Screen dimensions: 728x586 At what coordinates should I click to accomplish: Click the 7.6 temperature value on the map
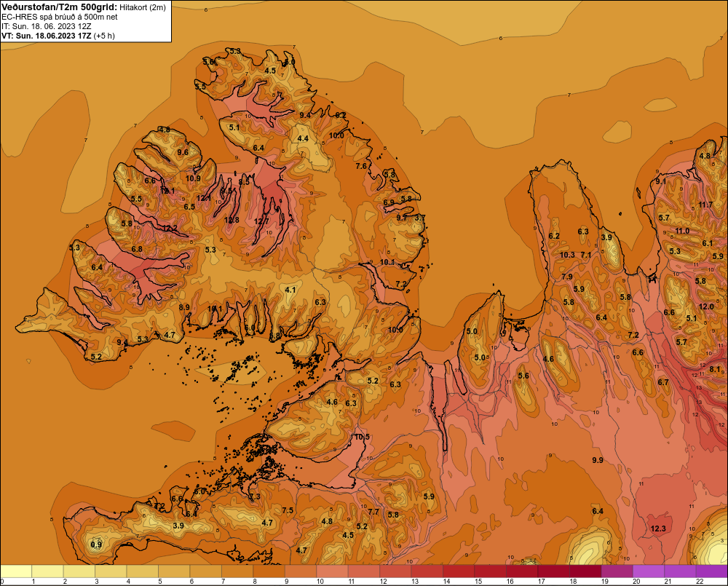[x=361, y=166]
